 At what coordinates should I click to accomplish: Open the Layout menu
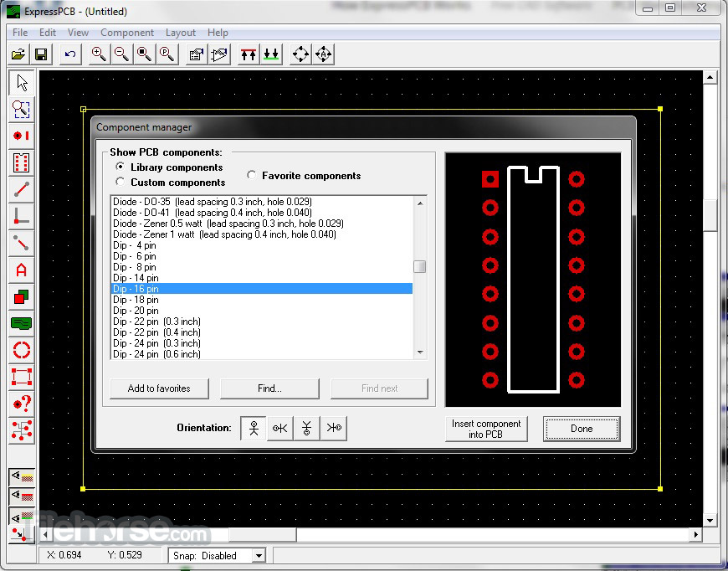[181, 33]
